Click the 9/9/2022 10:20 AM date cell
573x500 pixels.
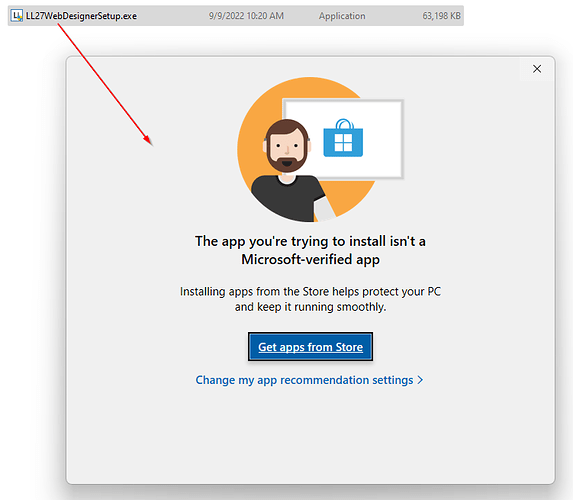pyautogui.click(x=246, y=16)
